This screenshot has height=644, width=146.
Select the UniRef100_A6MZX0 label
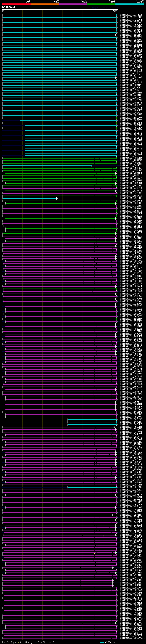point(131,120)
